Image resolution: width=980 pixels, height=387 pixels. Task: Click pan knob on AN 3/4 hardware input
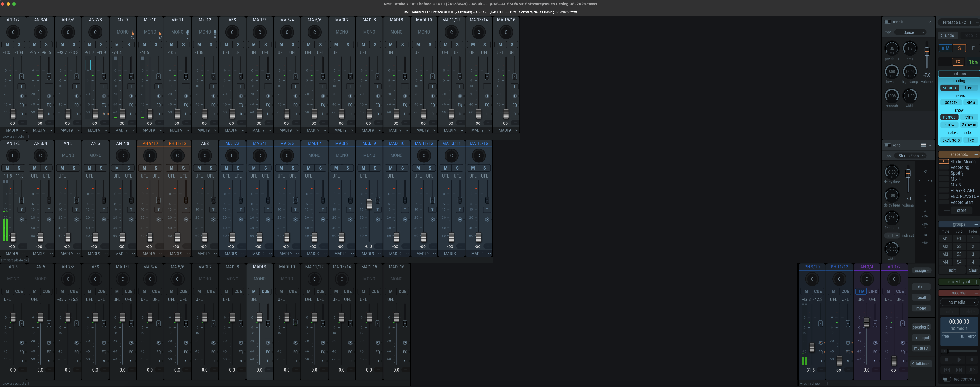(41, 32)
